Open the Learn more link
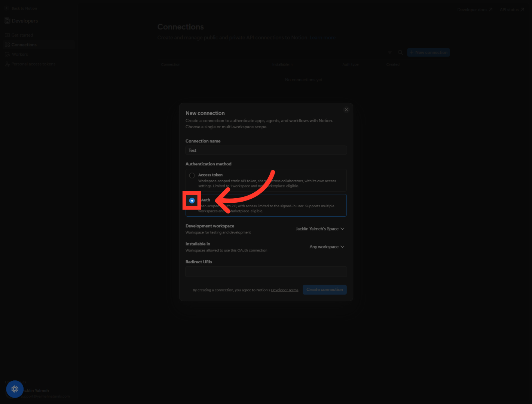 pyautogui.click(x=322, y=38)
